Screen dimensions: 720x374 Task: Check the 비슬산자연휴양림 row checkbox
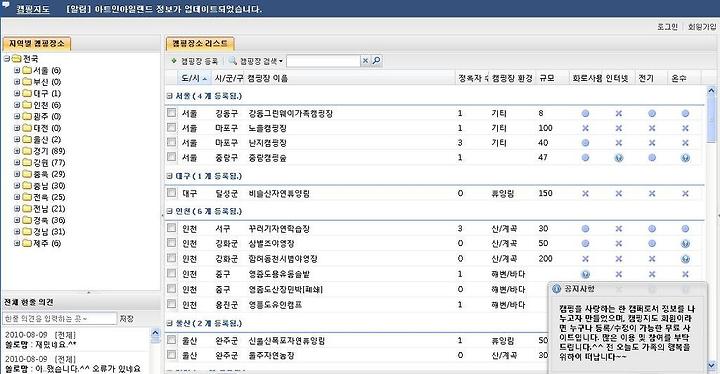coord(171,193)
